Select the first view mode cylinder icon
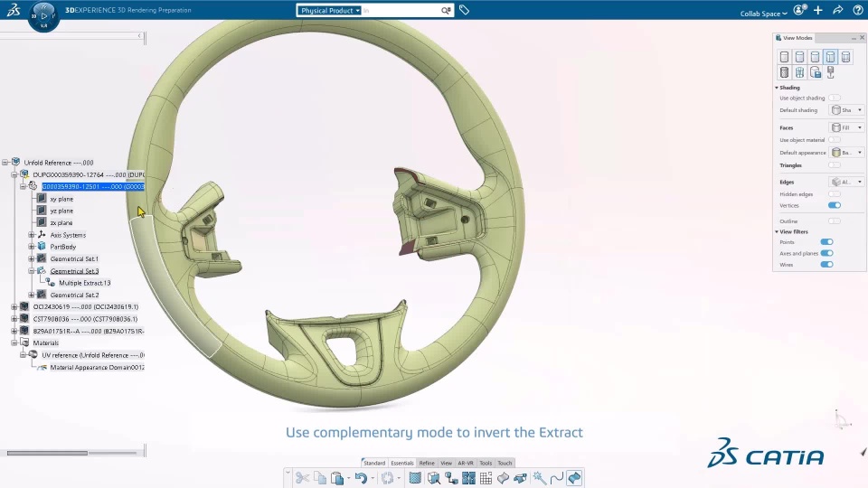The width and height of the screenshot is (868, 488). click(785, 56)
